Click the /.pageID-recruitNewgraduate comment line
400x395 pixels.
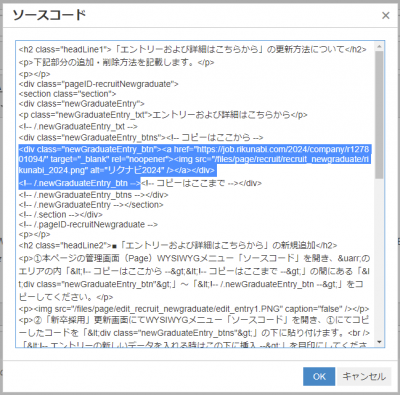click(x=88, y=224)
